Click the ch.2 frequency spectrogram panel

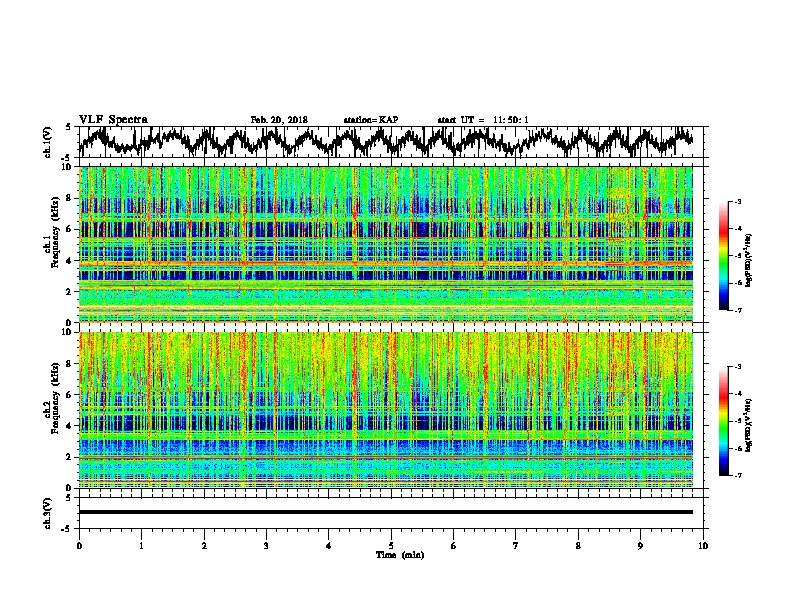386,410
